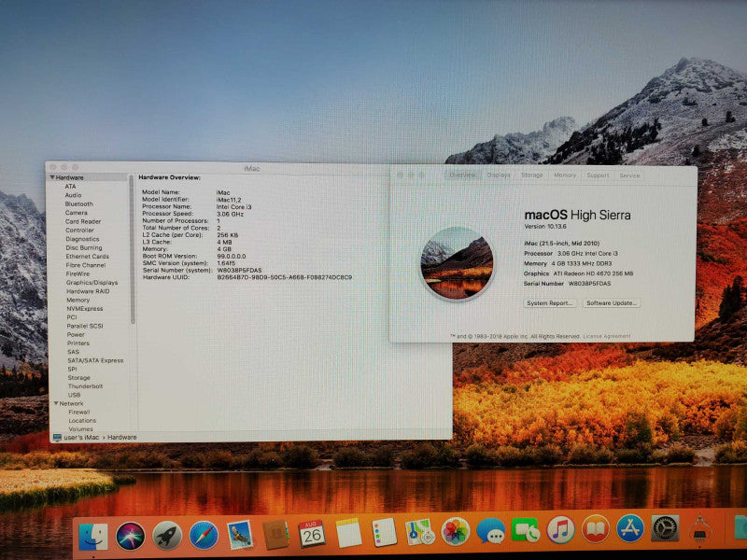
Task: Select ATA in the Hardware list
Action: pyautogui.click(x=71, y=186)
